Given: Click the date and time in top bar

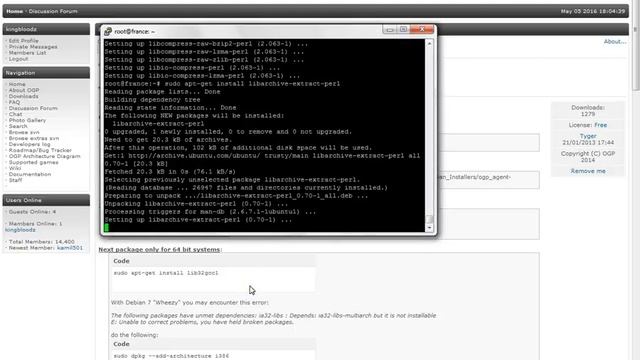Looking at the screenshot, I should [x=593, y=11].
